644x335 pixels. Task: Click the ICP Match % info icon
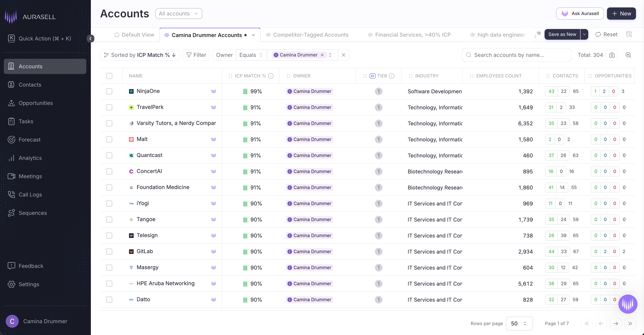pos(271,76)
